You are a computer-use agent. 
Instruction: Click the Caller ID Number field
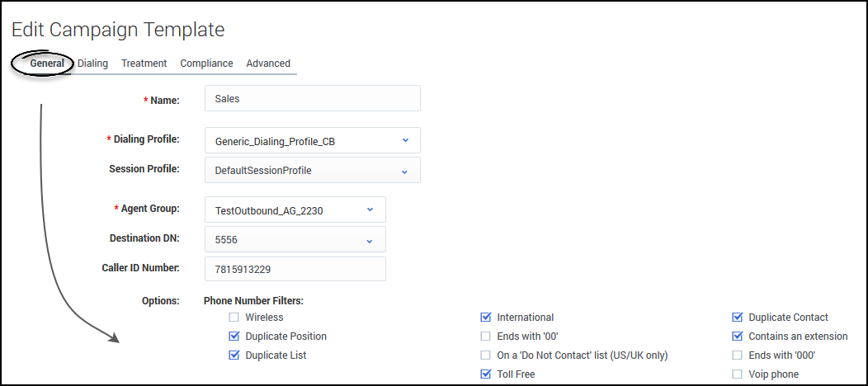(295, 270)
